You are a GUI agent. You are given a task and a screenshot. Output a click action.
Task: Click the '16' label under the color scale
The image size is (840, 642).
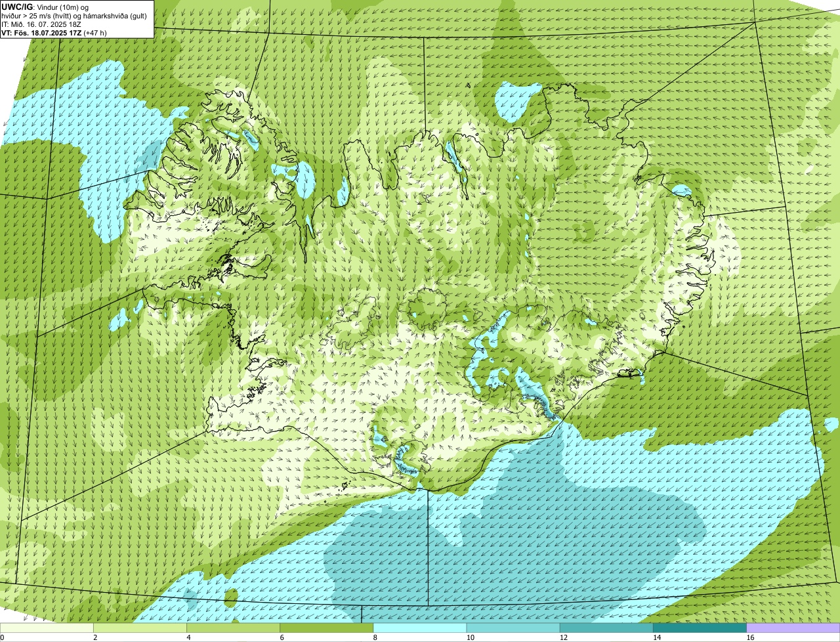pyautogui.click(x=750, y=637)
